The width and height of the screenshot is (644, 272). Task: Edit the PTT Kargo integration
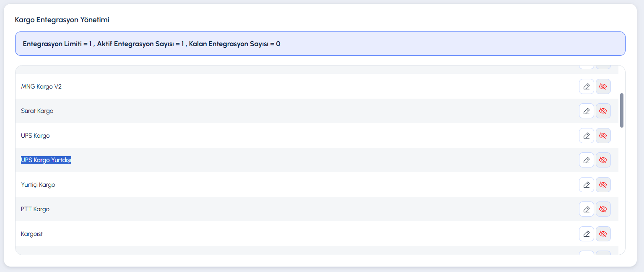pos(587,209)
